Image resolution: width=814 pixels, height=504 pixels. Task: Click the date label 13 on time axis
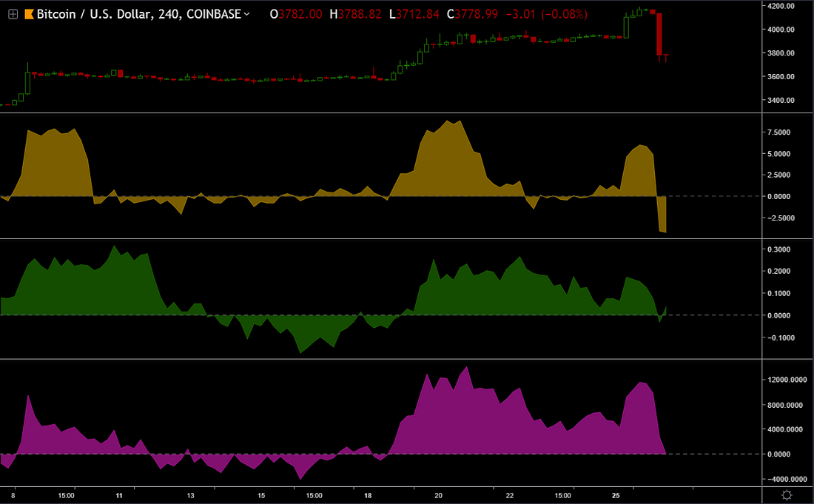(x=190, y=495)
